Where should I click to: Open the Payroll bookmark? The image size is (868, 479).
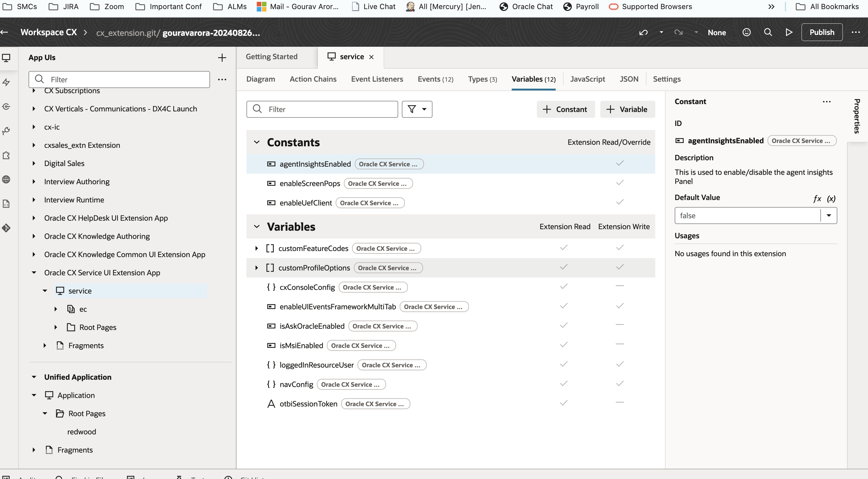tap(581, 6)
